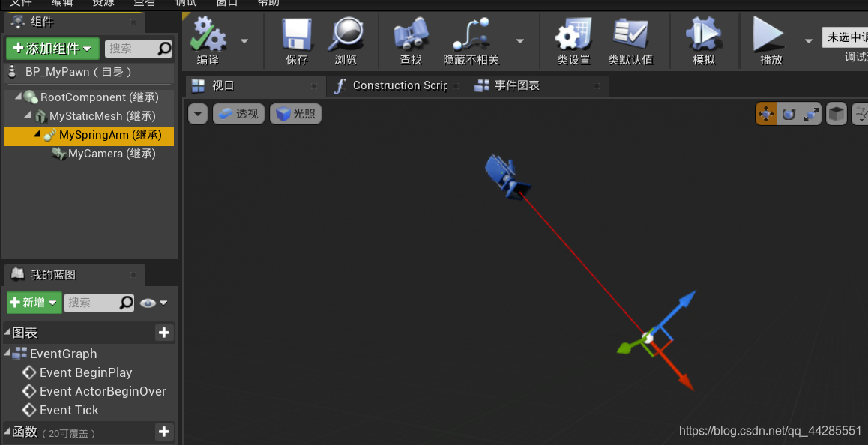Click the 模拟 simulation icon
Viewport: 868px width, 445px height.
tap(704, 34)
